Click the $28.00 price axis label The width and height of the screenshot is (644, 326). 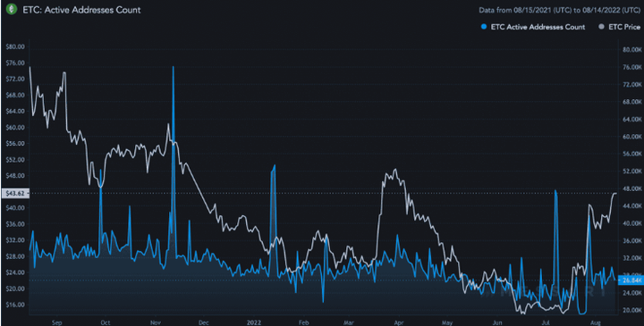pos(15,256)
